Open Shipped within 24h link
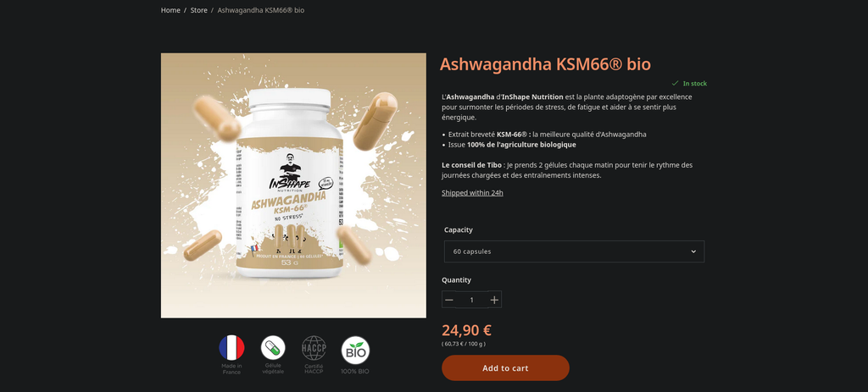868x392 pixels. 472,193
